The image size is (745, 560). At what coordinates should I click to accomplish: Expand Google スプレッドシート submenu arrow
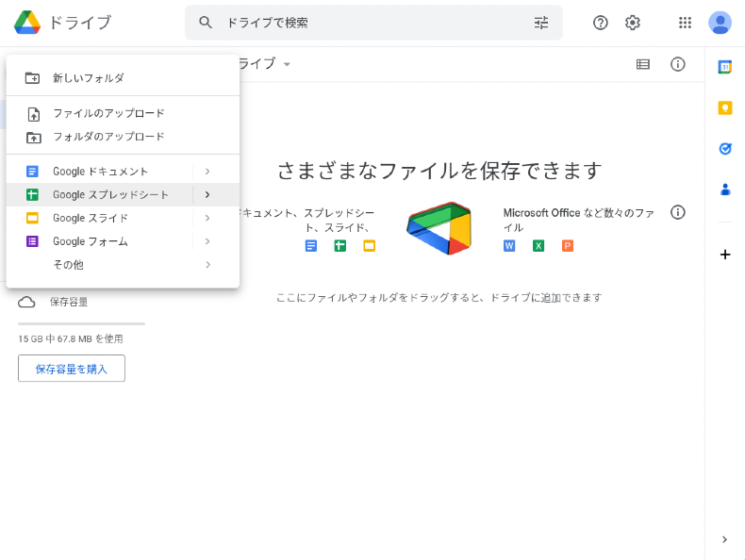207,195
